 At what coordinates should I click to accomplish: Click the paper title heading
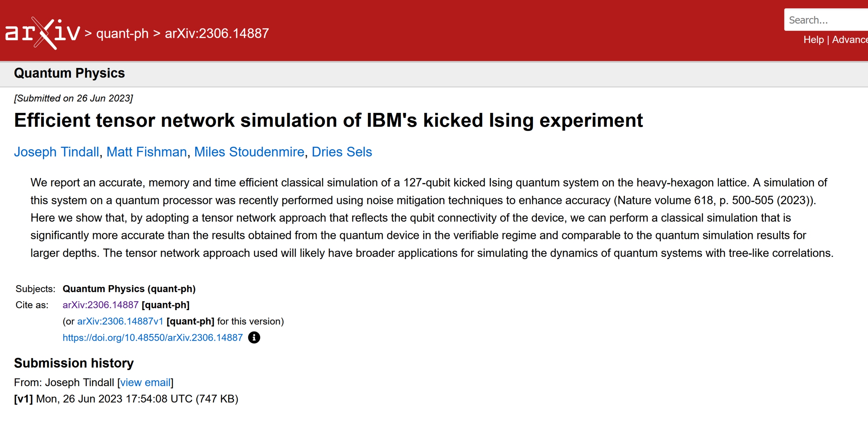coord(328,120)
